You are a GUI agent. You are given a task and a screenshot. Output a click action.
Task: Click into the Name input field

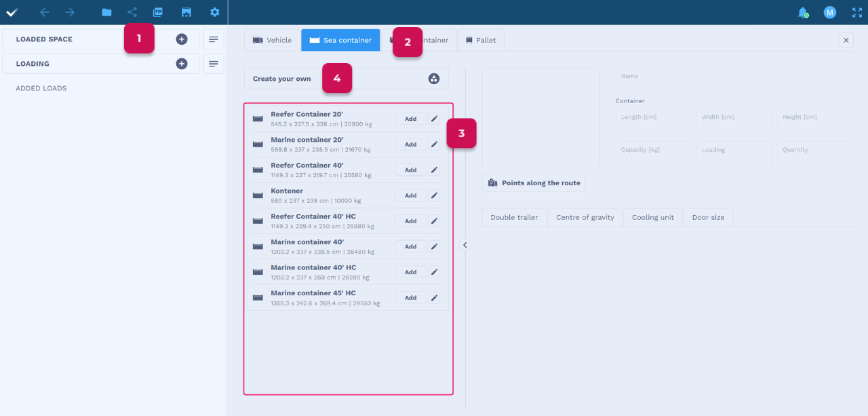[x=734, y=80]
